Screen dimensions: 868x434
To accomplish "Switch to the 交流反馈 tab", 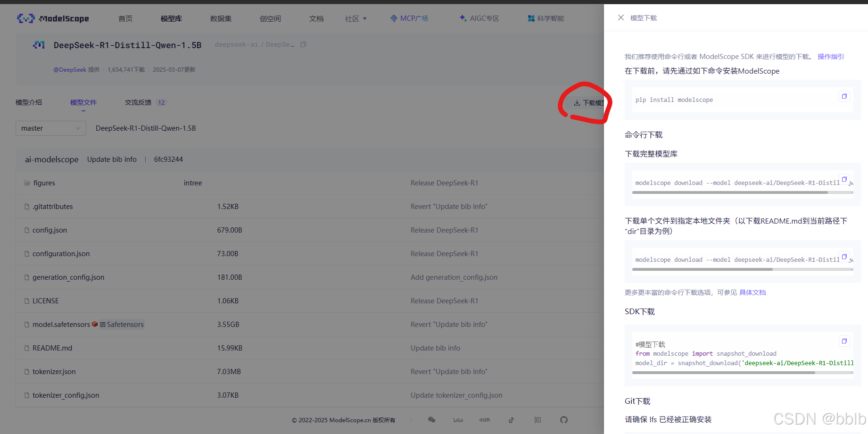I will click(x=145, y=102).
